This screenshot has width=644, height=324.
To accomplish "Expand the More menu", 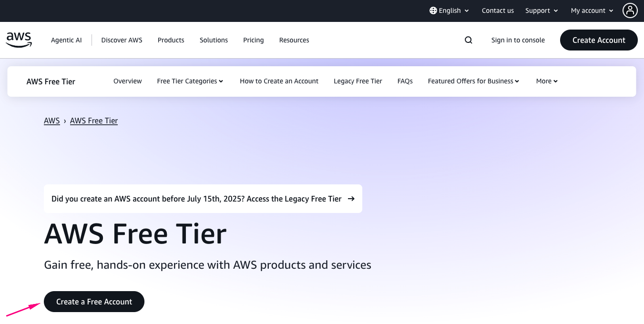I will (547, 81).
